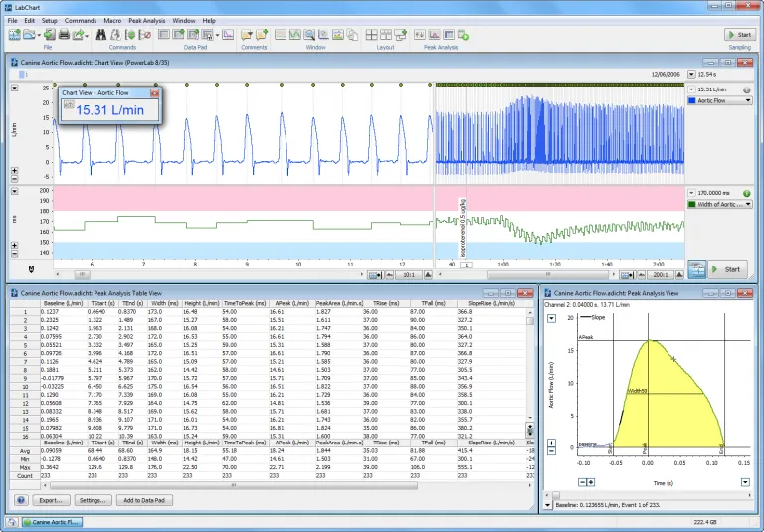This screenshot has width=764, height=532.
Task: Open the Macro menu
Action: (112, 20)
